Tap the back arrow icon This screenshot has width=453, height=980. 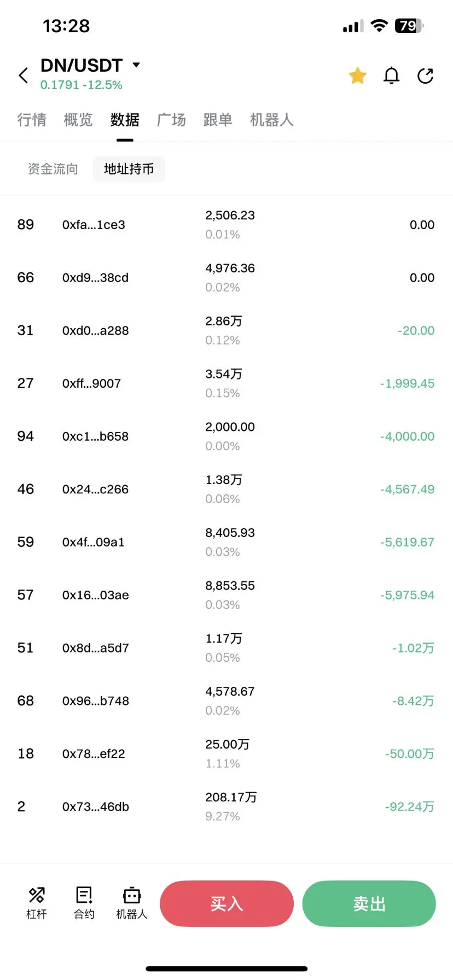pyautogui.click(x=23, y=75)
